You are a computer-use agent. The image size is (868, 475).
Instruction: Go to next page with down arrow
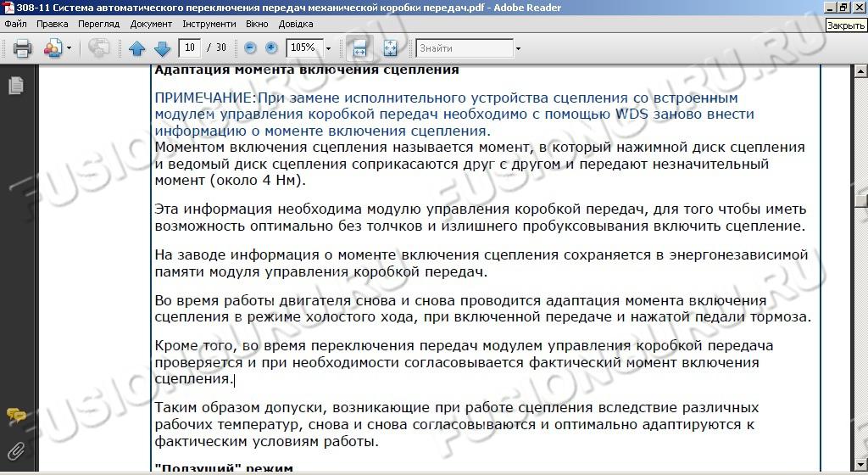[x=162, y=48]
